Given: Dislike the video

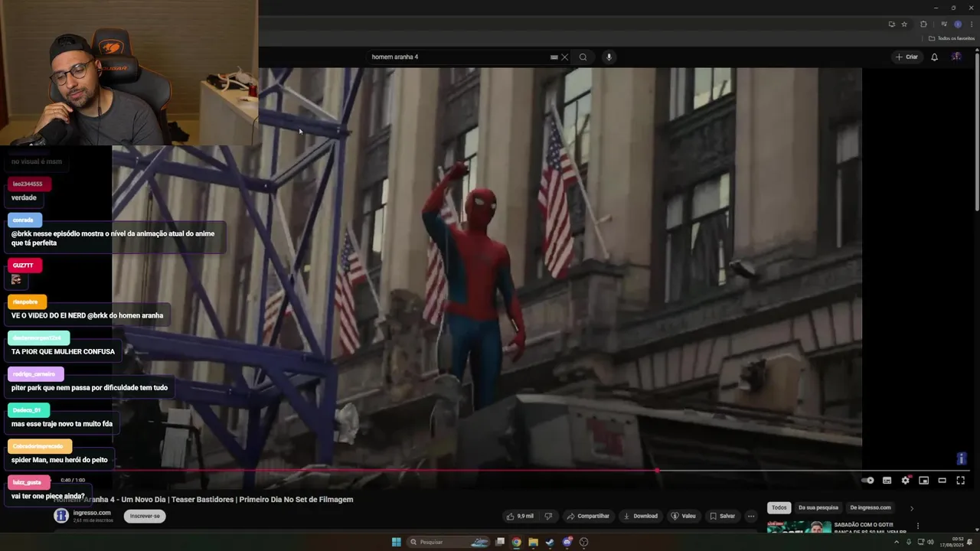Looking at the screenshot, I should point(548,516).
